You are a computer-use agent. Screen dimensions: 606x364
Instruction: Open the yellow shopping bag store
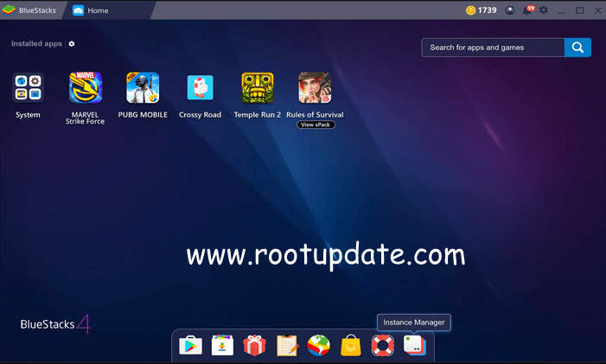point(351,345)
